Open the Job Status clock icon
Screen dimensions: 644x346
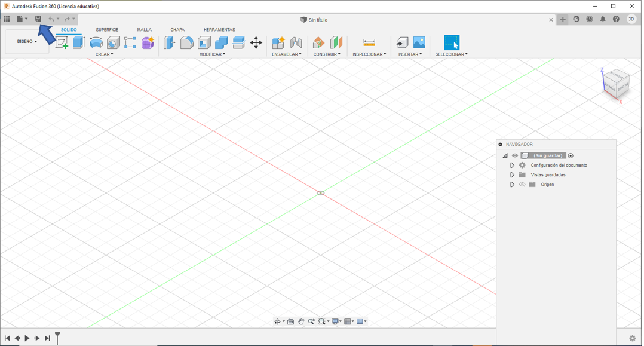590,19
